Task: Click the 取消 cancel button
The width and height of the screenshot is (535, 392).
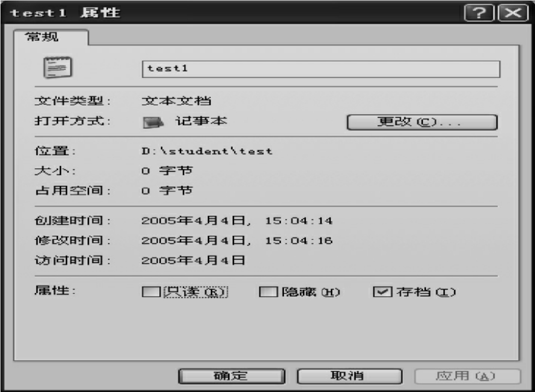Action: pos(350,376)
